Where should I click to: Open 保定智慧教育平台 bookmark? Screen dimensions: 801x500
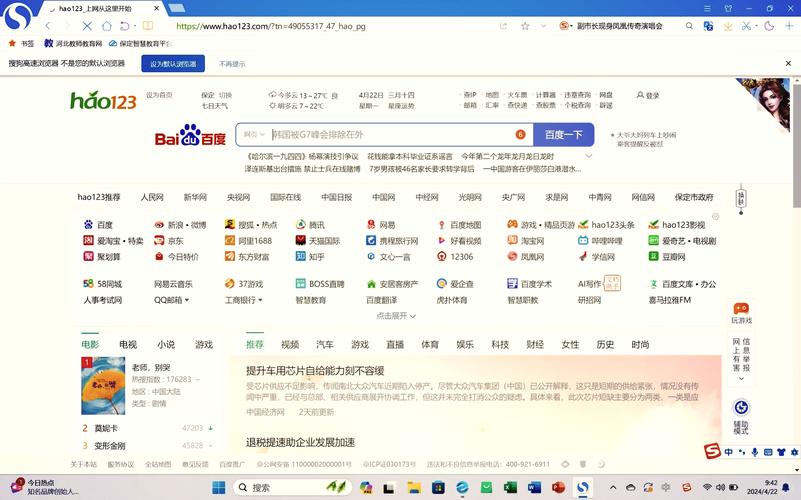click(140, 43)
